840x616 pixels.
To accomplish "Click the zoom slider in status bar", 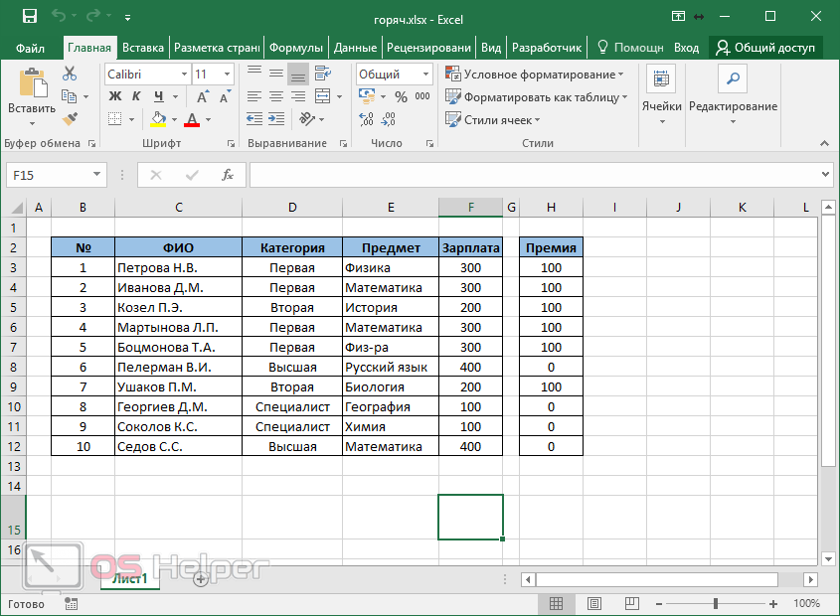I will [719, 603].
